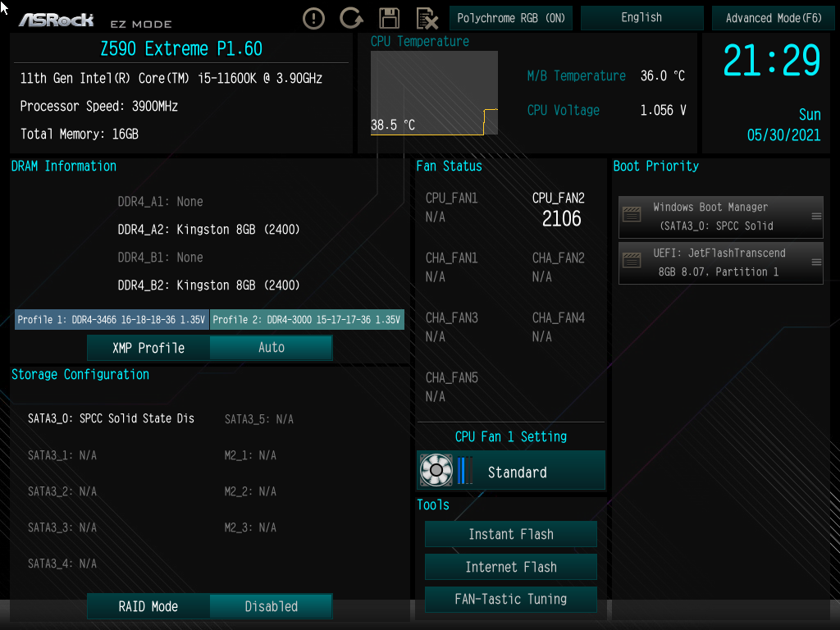Viewport: 840px width, 630px height.
Task: Switch to Advanced Mode (F6)
Action: [x=774, y=18]
